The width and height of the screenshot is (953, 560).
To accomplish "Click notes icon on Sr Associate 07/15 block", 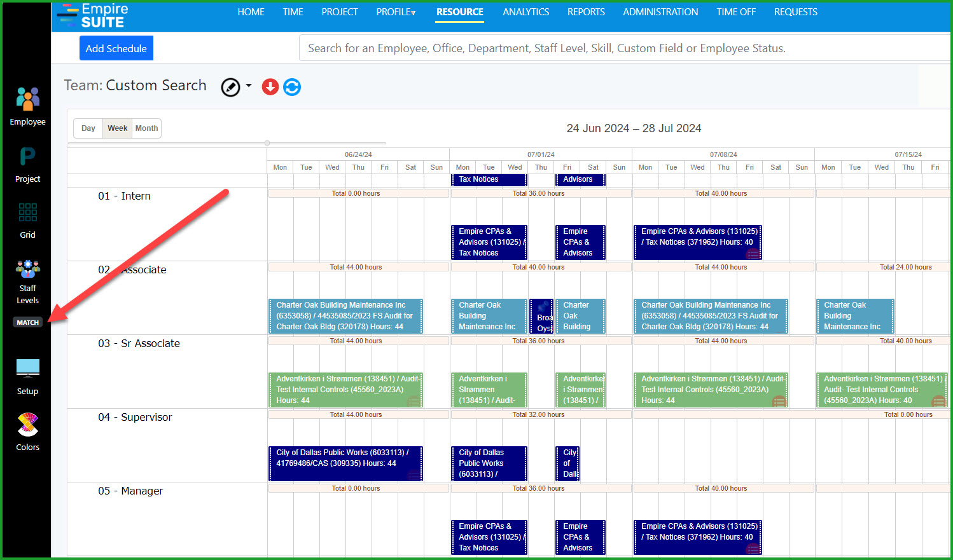I will click(938, 402).
